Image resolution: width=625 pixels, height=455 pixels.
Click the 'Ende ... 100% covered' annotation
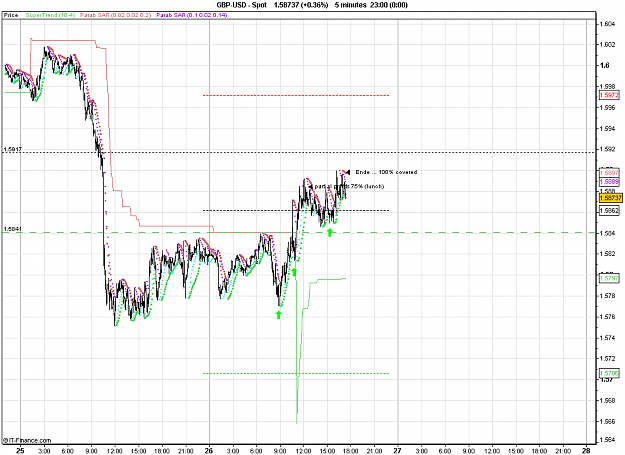(x=386, y=172)
